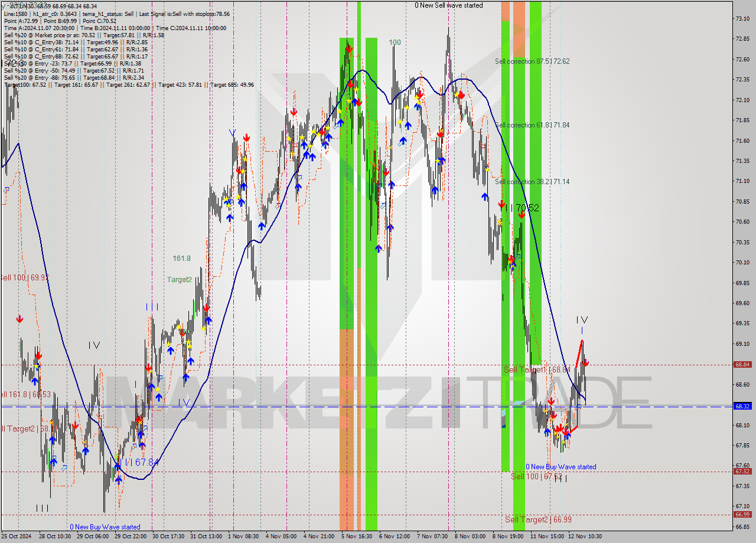Click the 72.10 price scale value

click(x=742, y=100)
